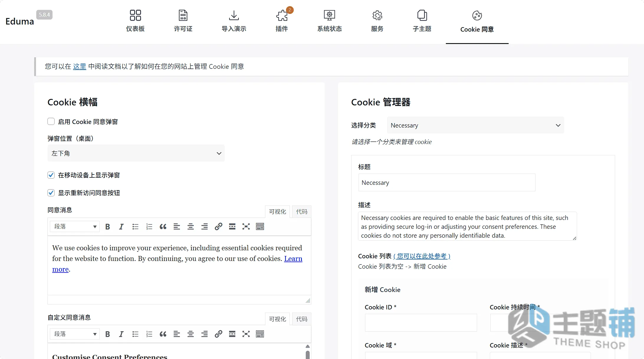Insert bulleted list in 自定义同意消息 editor

coord(135,334)
